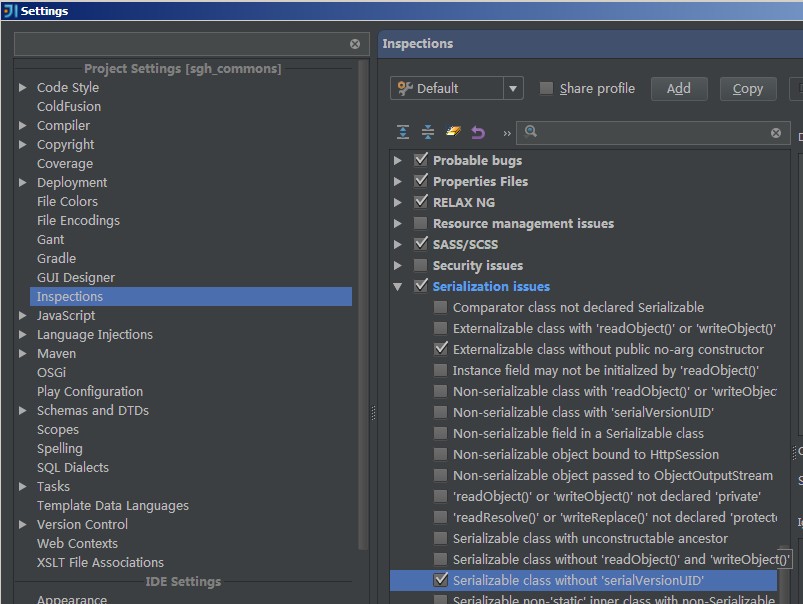Expand Copyright settings node
The image size is (803, 604).
coord(23,144)
